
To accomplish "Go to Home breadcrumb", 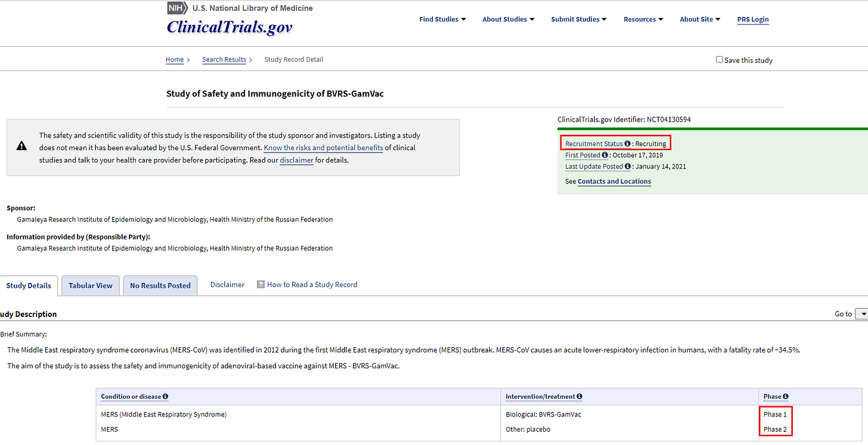I will point(175,60).
